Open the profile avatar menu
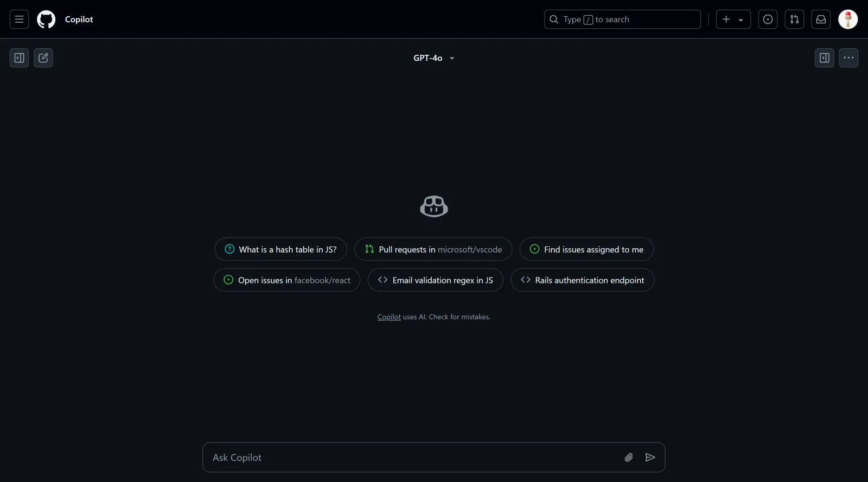This screenshot has width=868, height=482. click(848, 19)
